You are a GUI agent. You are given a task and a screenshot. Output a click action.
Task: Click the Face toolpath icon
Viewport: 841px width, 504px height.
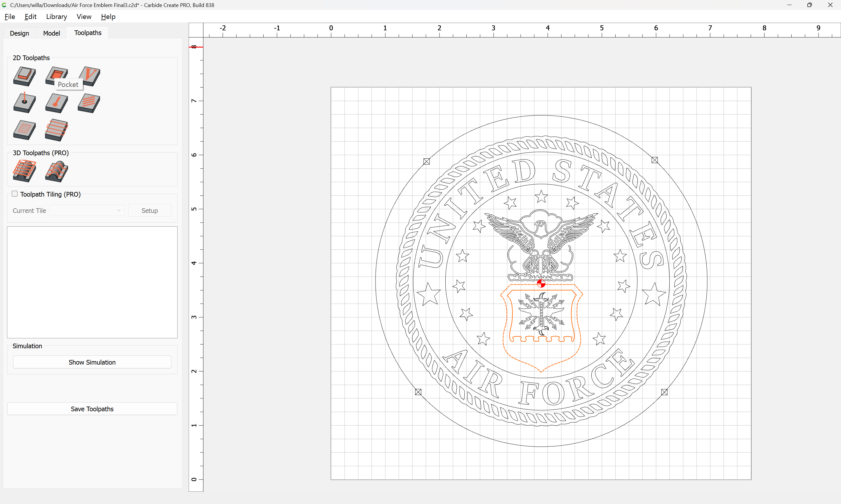click(56, 130)
